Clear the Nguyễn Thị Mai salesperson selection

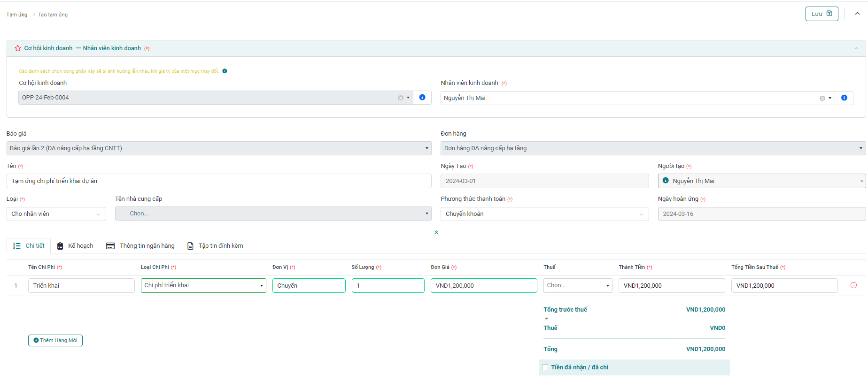click(822, 99)
